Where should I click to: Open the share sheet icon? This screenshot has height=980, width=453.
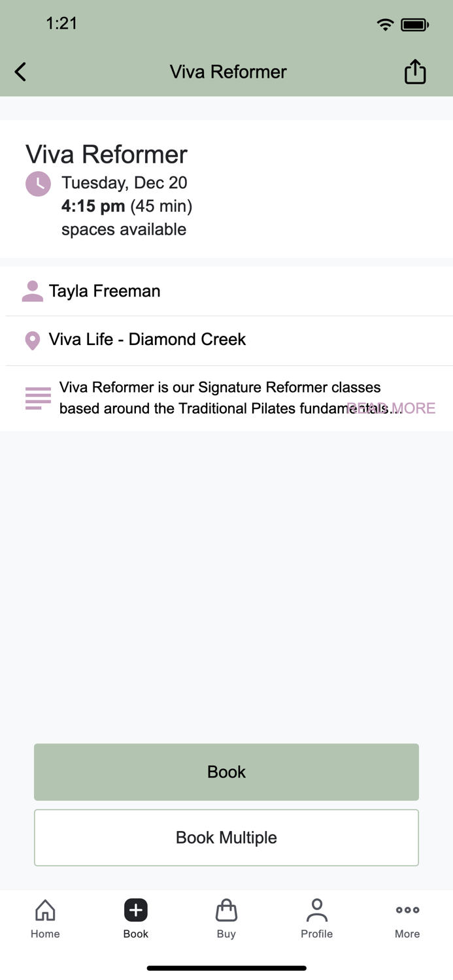(416, 71)
